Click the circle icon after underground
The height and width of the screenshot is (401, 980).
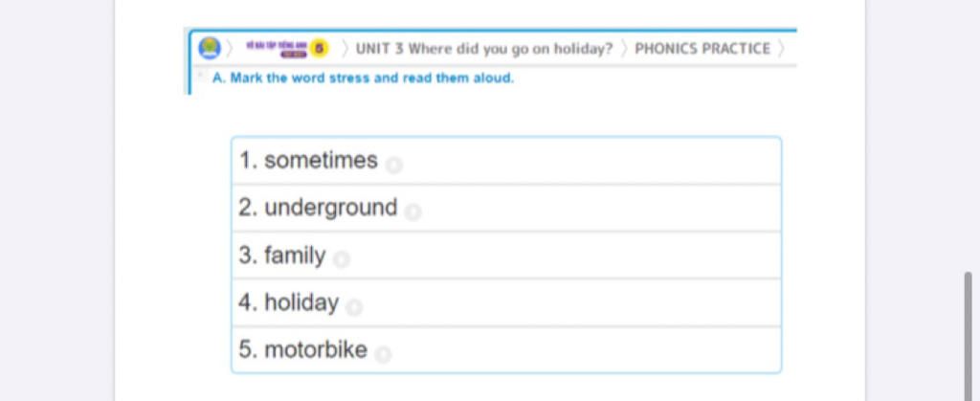click(x=412, y=212)
